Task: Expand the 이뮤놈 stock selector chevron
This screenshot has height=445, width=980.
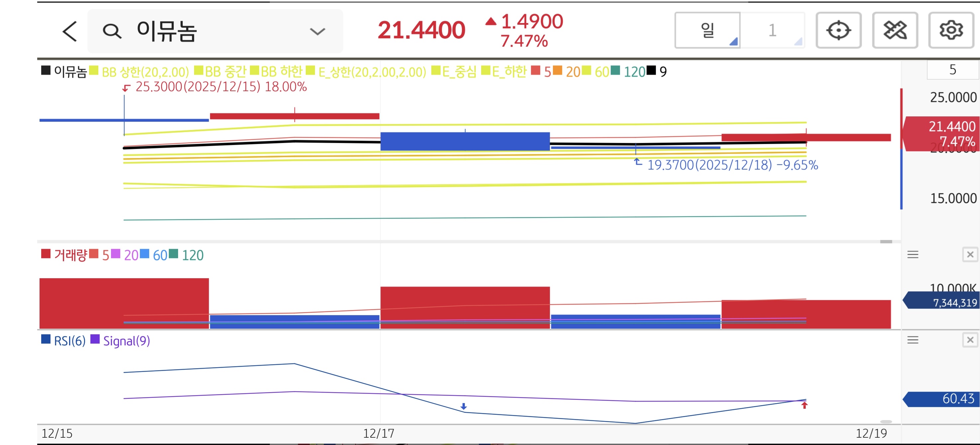Action: (x=317, y=31)
